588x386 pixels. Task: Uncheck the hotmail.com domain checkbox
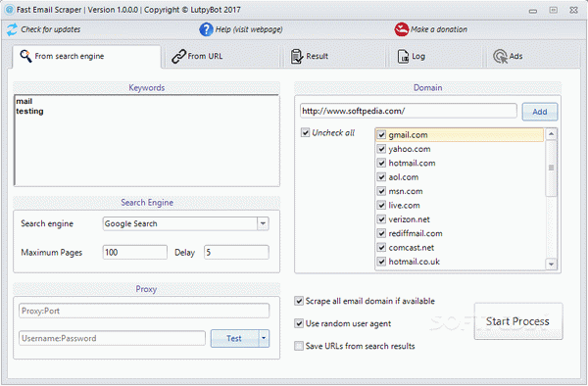(x=381, y=163)
